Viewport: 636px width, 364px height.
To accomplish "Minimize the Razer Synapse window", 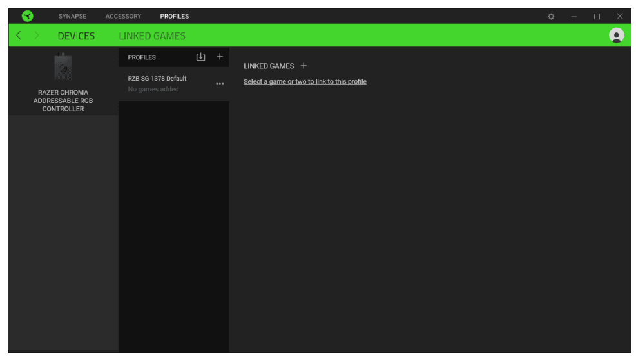I will (x=574, y=16).
